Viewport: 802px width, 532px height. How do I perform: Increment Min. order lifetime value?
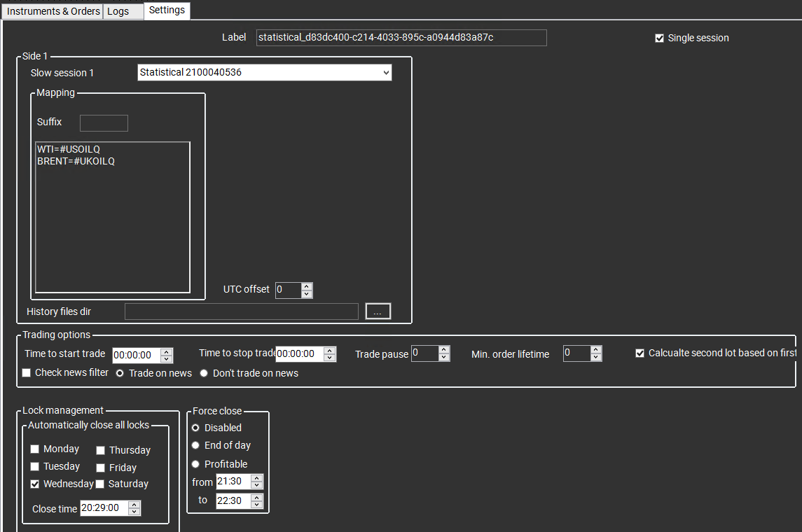596,350
